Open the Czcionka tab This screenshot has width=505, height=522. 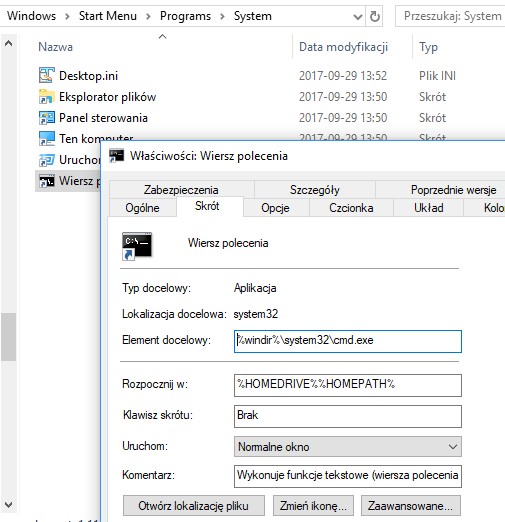click(x=351, y=208)
